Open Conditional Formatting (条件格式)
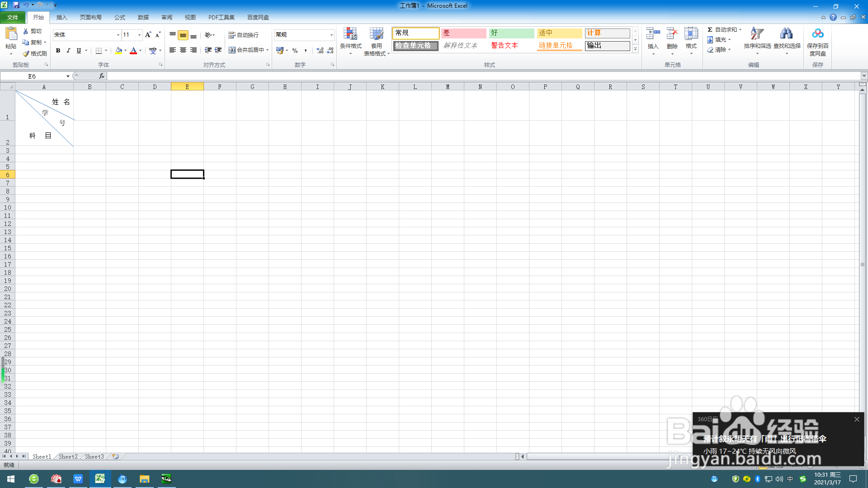Viewport: 868px width, 488px height. pos(350,41)
